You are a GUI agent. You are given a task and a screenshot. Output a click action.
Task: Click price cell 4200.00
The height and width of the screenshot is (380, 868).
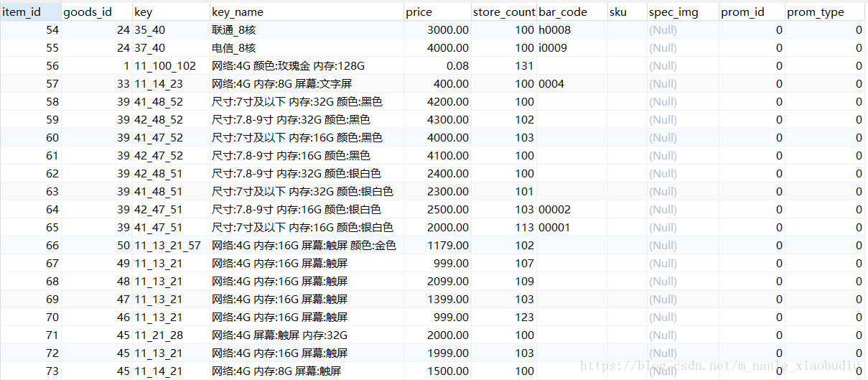coord(437,101)
